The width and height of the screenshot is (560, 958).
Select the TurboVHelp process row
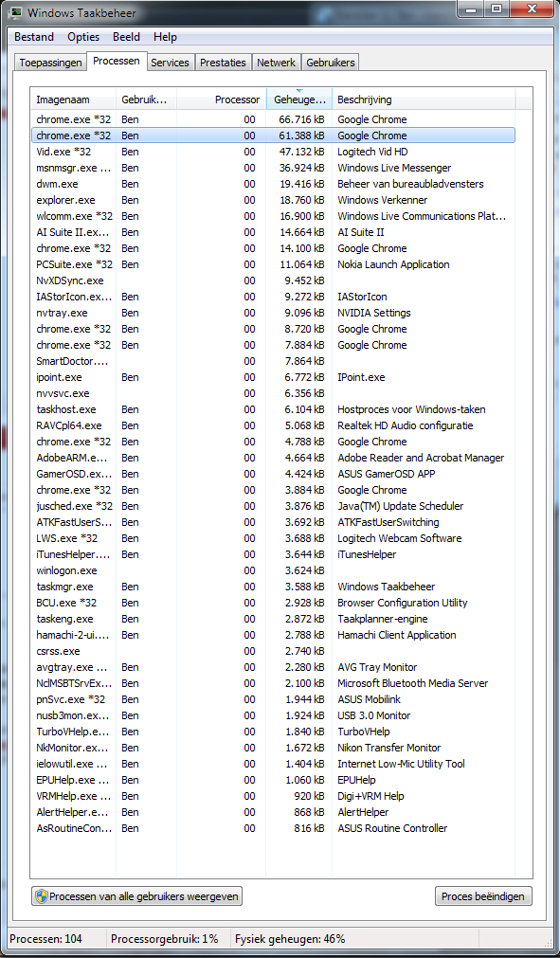273,732
